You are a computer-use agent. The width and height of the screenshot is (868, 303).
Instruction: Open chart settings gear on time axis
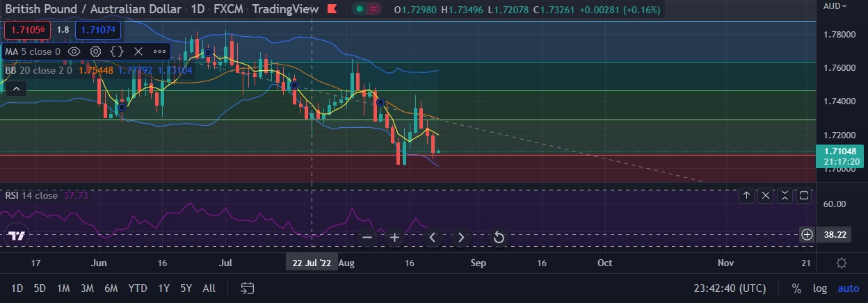842,263
